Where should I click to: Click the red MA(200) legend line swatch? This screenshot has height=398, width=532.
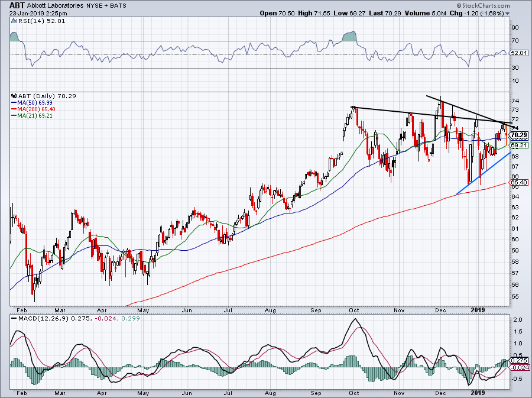click(14, 109)
